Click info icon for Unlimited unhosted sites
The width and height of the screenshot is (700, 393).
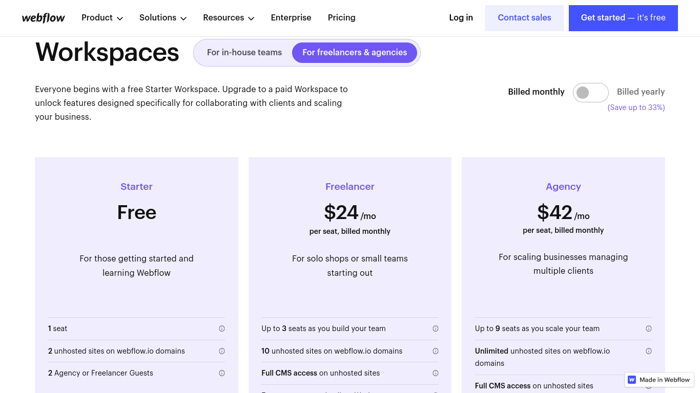649,351
